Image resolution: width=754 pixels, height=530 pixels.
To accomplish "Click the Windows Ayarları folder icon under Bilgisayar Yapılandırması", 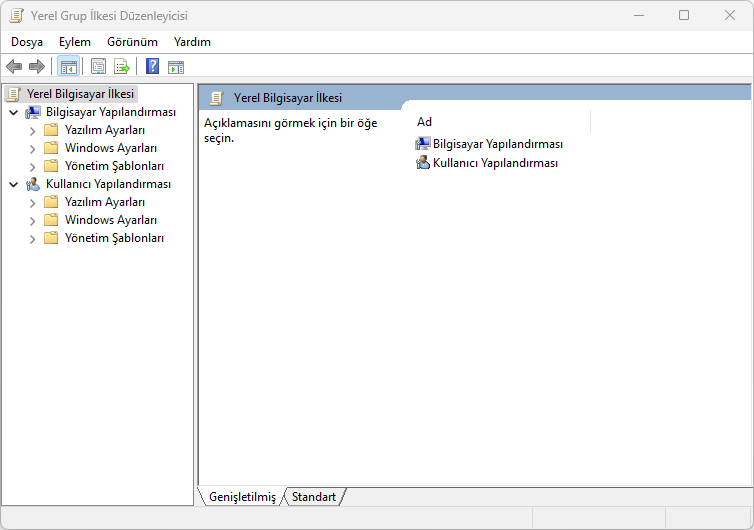I will coord(51,148).
